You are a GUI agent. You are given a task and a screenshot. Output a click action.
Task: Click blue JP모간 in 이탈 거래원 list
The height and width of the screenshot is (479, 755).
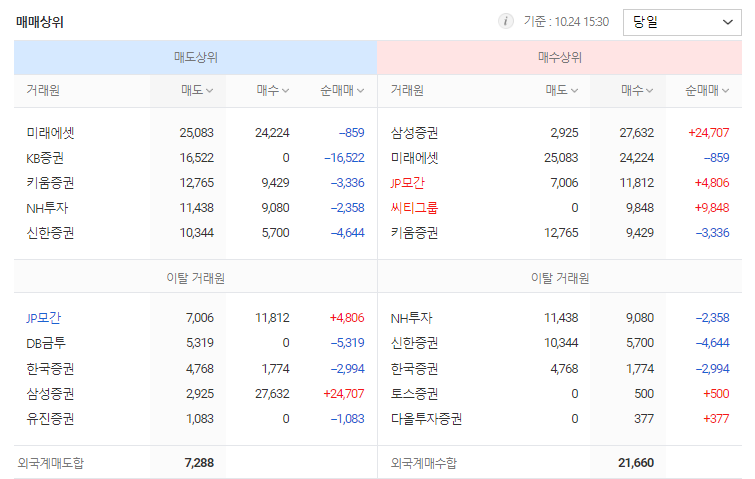coord(43,318)
